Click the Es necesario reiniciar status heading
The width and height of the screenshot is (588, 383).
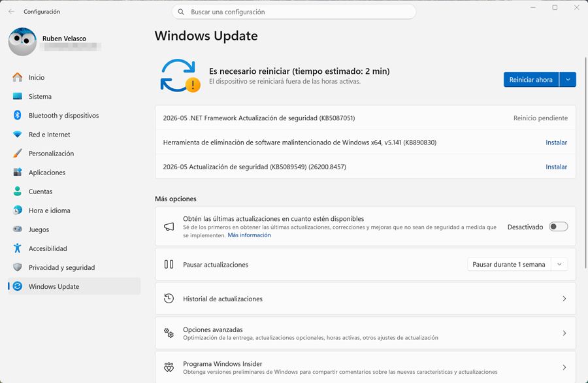299,71
